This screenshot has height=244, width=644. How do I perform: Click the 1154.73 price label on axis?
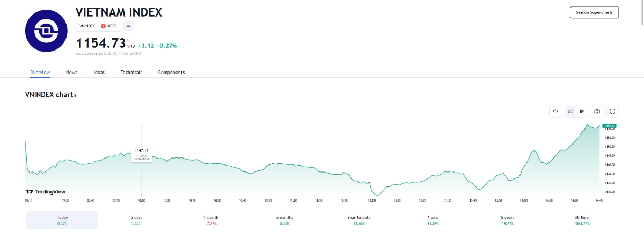coord(609,126)
